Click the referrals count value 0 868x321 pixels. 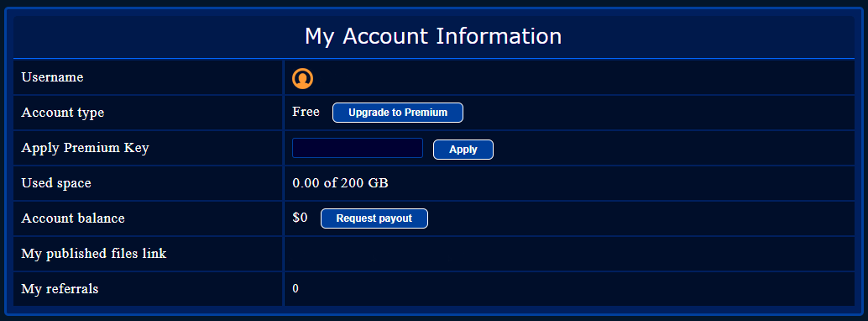[295, 289]
